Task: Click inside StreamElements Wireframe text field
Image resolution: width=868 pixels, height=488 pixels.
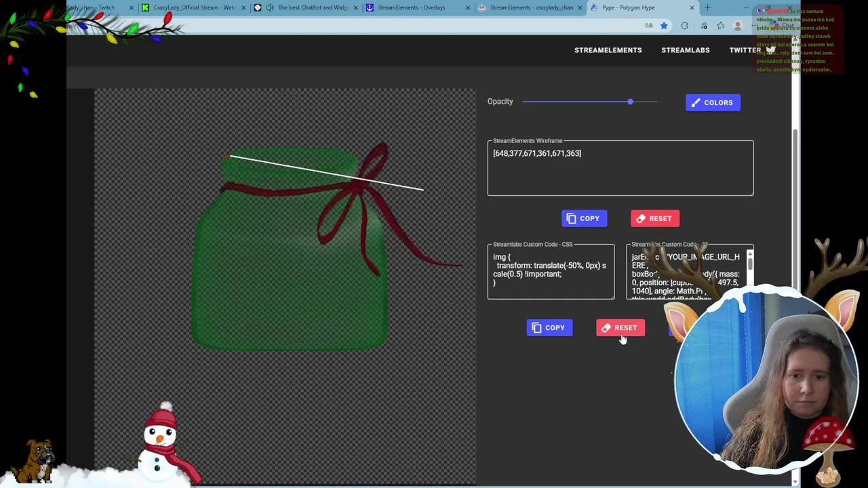Action: point(620,168)
